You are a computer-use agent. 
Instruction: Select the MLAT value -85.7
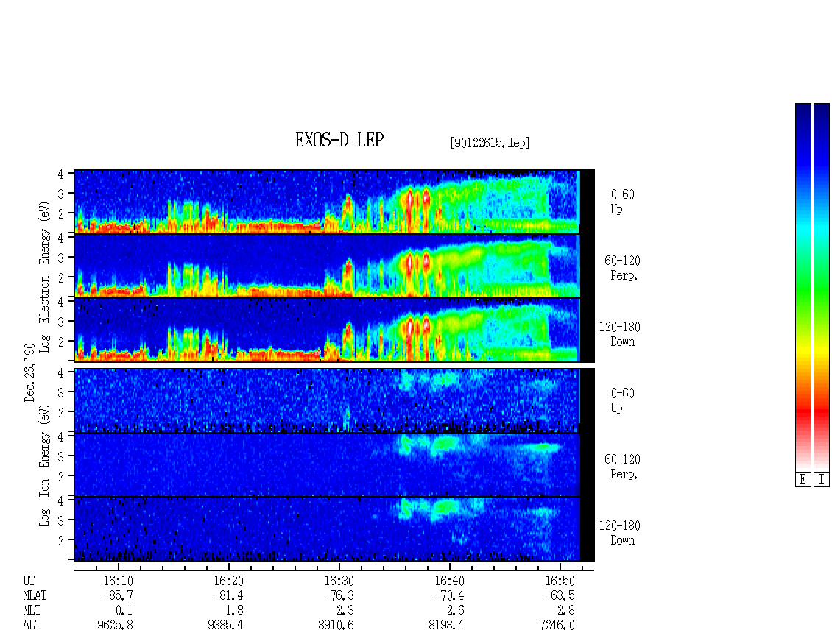pyautogui.click(x=118, y=595)
